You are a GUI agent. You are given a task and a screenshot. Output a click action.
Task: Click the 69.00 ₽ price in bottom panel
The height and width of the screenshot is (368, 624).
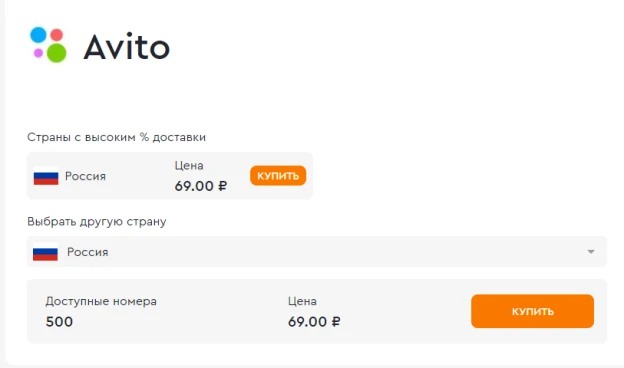coord(314,321)
